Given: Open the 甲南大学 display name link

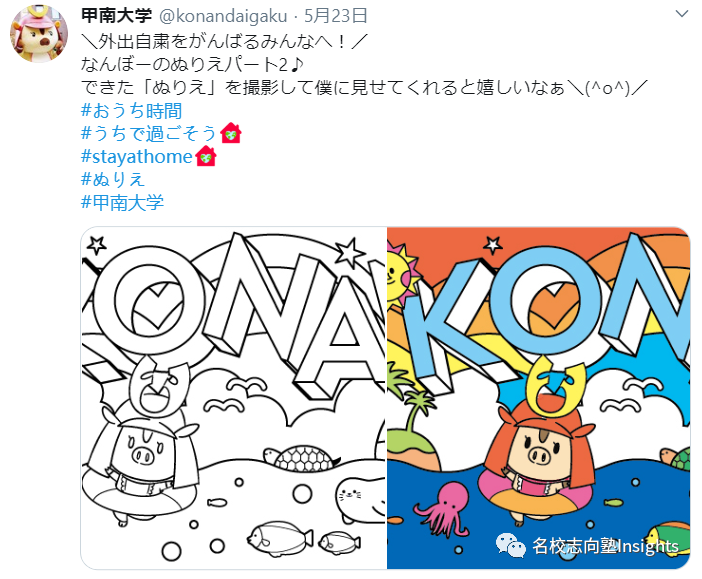Looking at the screenshot, I should click(116, 16).
